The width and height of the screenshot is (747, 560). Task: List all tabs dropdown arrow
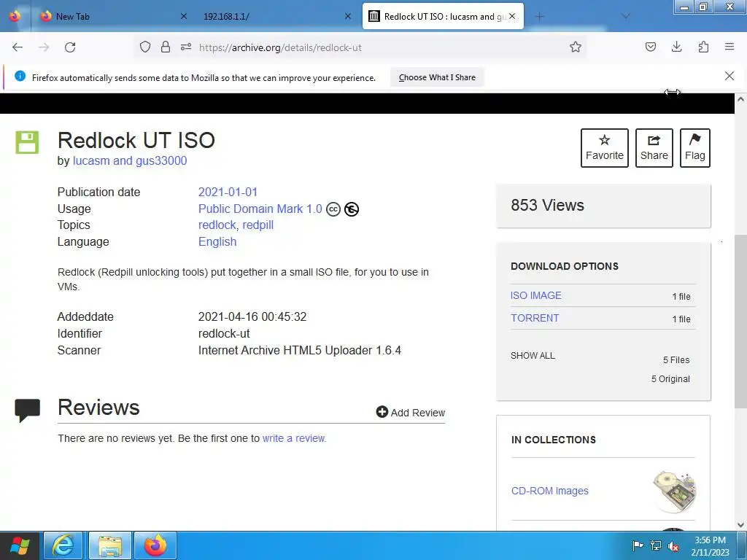[x=626, y=17]
